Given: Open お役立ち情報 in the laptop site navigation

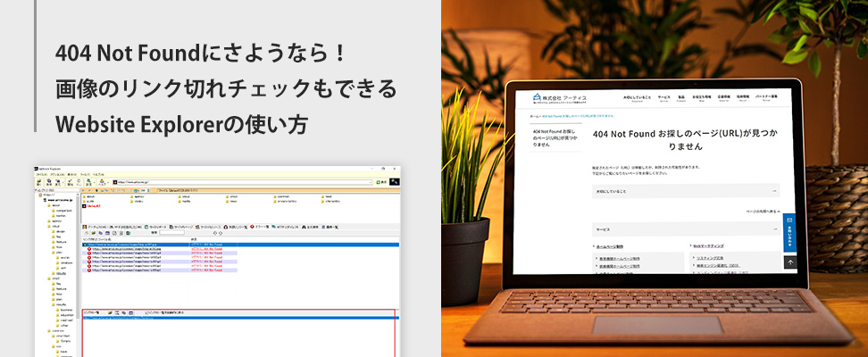Looking at the screenshot, I should click(x=702, y=98).
